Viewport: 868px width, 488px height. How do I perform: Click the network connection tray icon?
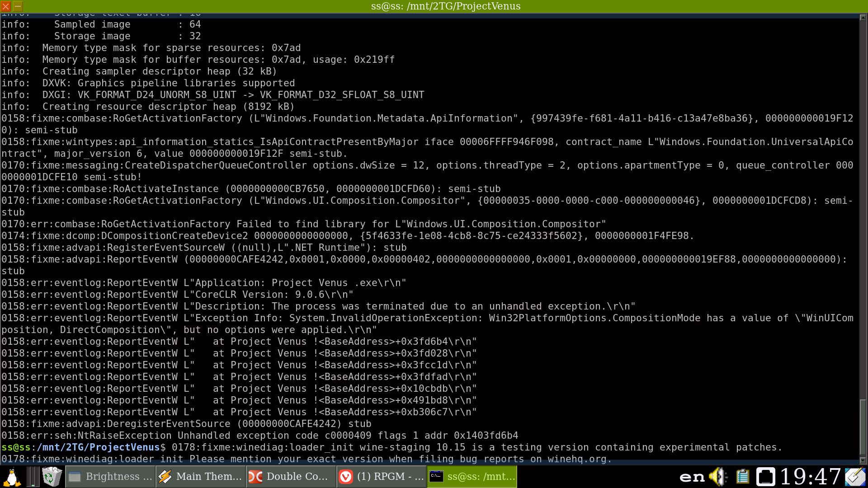pos(766,477)
